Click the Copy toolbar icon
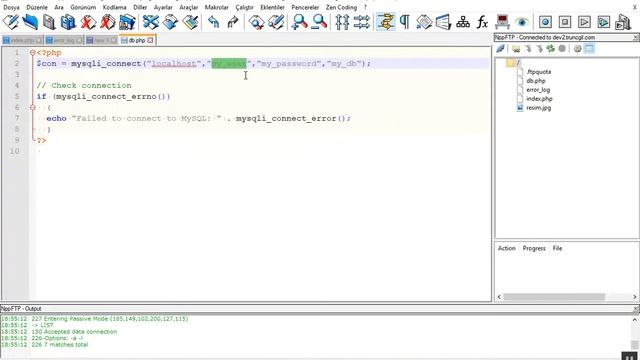 [x=170, y=22]
